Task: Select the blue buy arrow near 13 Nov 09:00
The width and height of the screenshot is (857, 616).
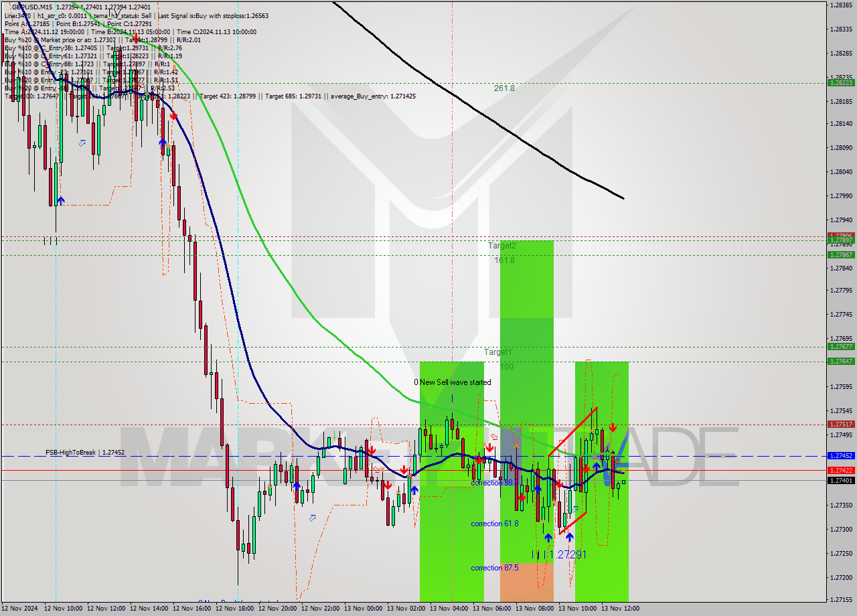Action: click(x=548, y=536)
